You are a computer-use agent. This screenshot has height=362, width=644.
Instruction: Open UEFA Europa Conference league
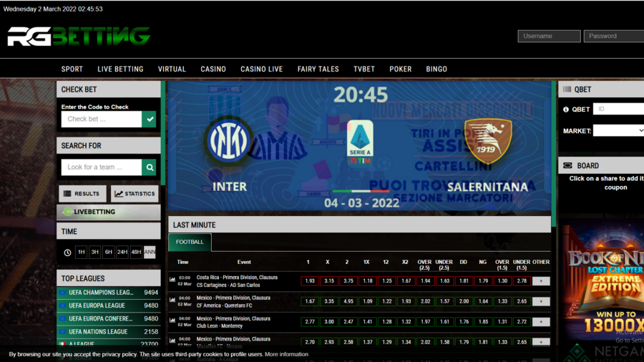click(x=109, y=318)
